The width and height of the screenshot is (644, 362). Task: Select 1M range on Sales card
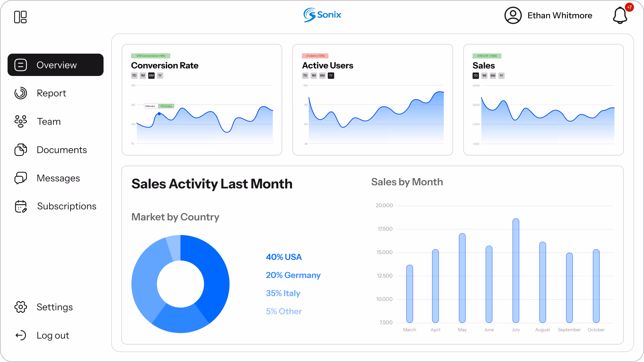[484, 76]
